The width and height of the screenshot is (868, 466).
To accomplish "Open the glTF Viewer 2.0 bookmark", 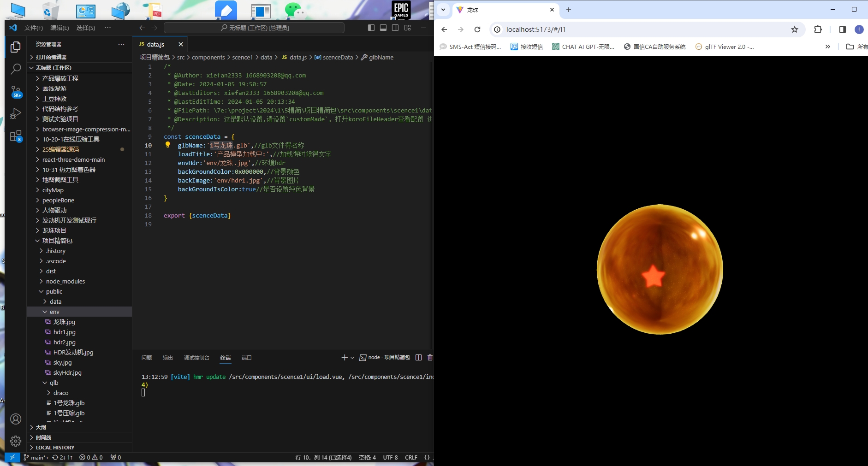I will [725, 47].
